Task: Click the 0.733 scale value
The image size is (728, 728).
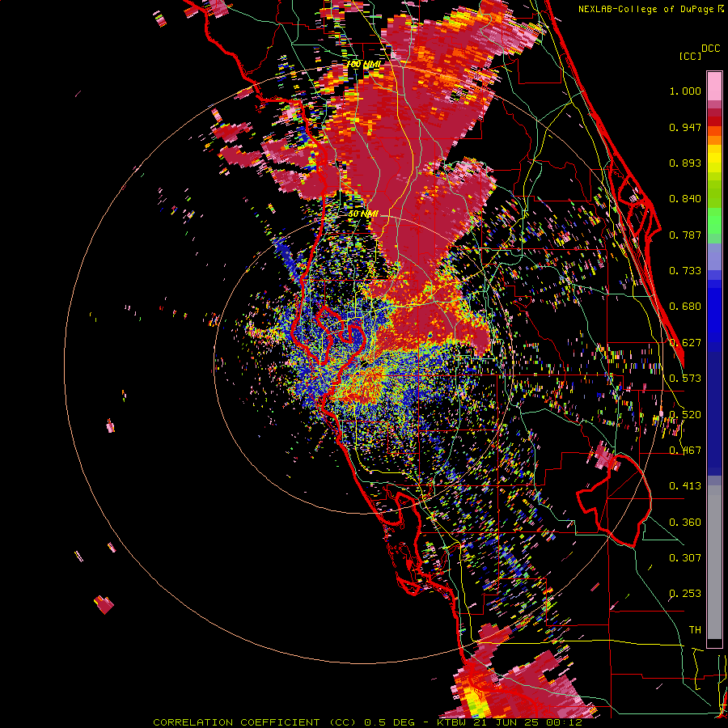Action: pyautogui.click(x=685, y=271)
